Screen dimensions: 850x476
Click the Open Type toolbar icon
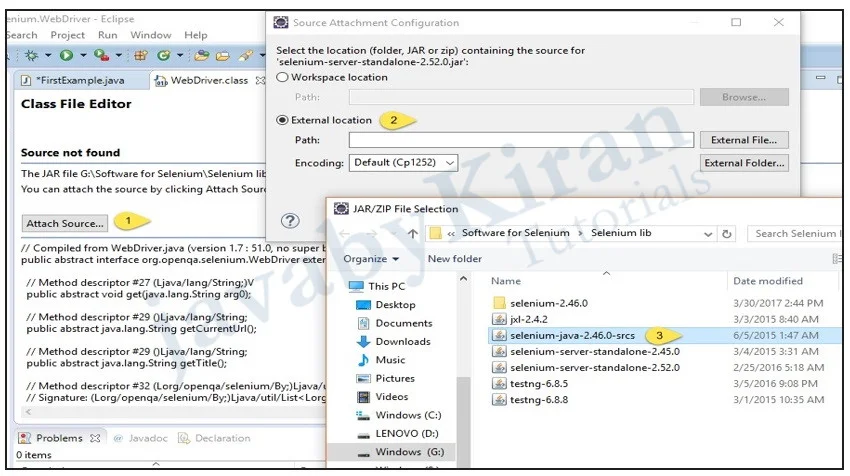(202, 55)
